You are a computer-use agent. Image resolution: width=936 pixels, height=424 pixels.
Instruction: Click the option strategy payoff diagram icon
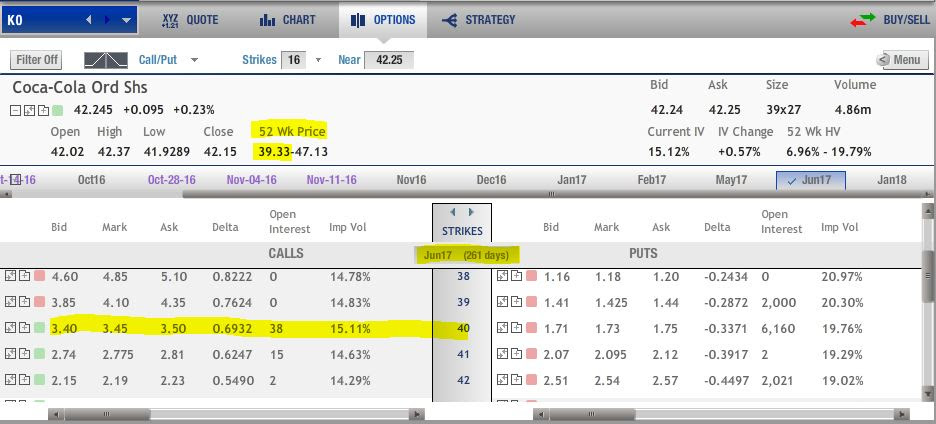[x=105, y=60]
